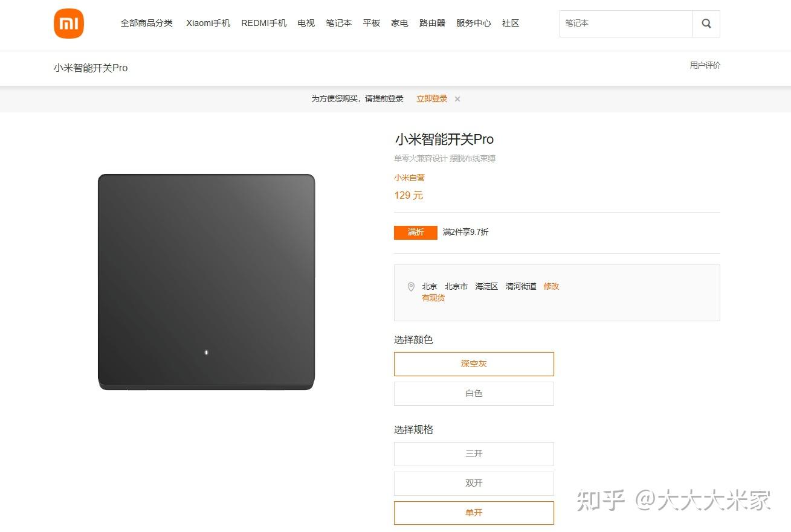Select 白色 color option
This screenshot has width=791, height=532.
(x=474, y=394)
